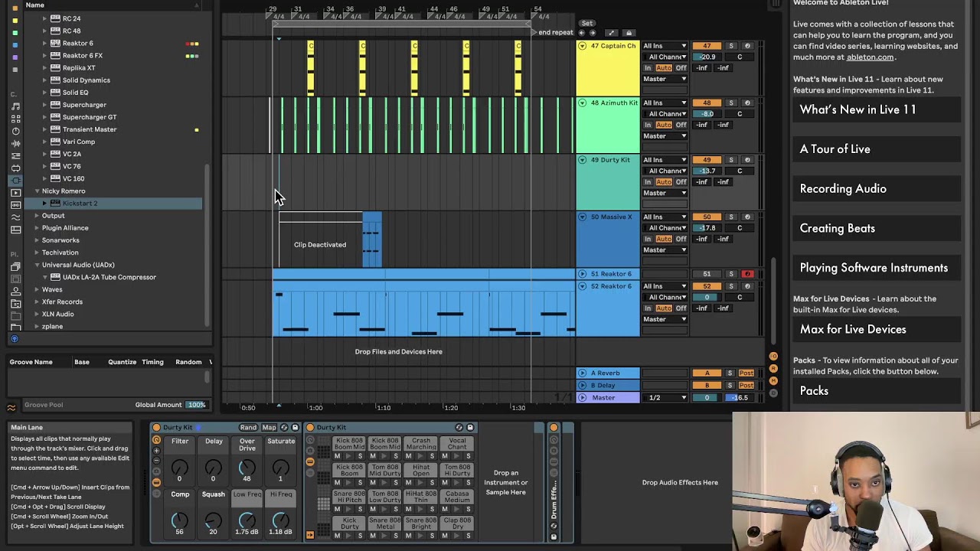Open All Channels dropdown on track 48
Image resolution: width=980 pixels, height=551 pixels.
pyautogui.click(x=665, y=114)
